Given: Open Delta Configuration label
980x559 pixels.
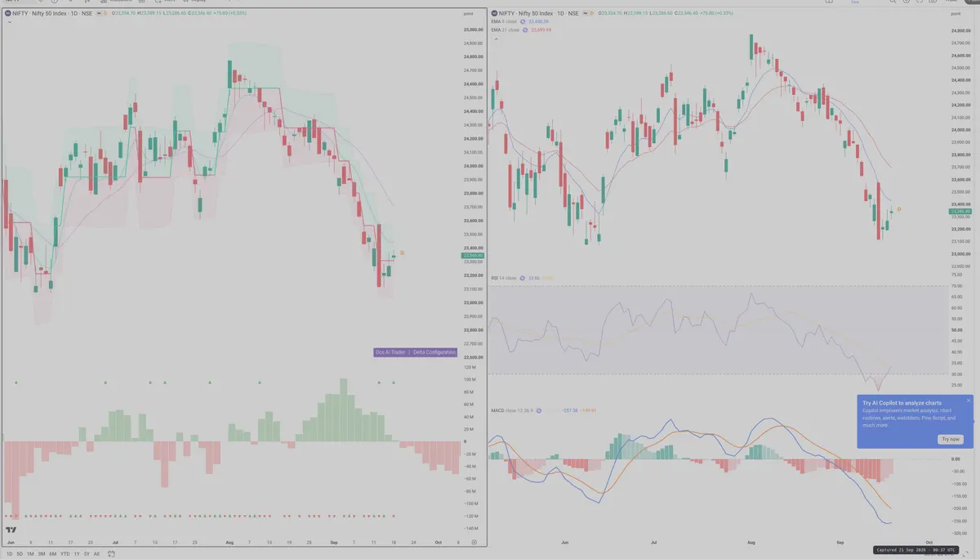Looking at the screenshot, I should pos(434,352).
